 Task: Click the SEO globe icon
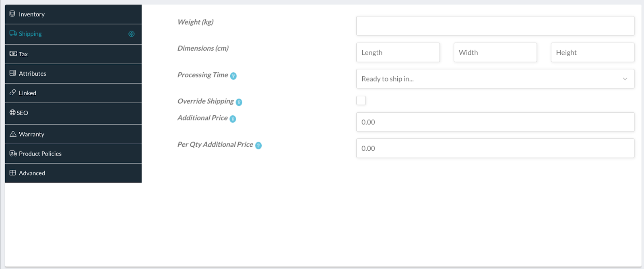[12, 113]
